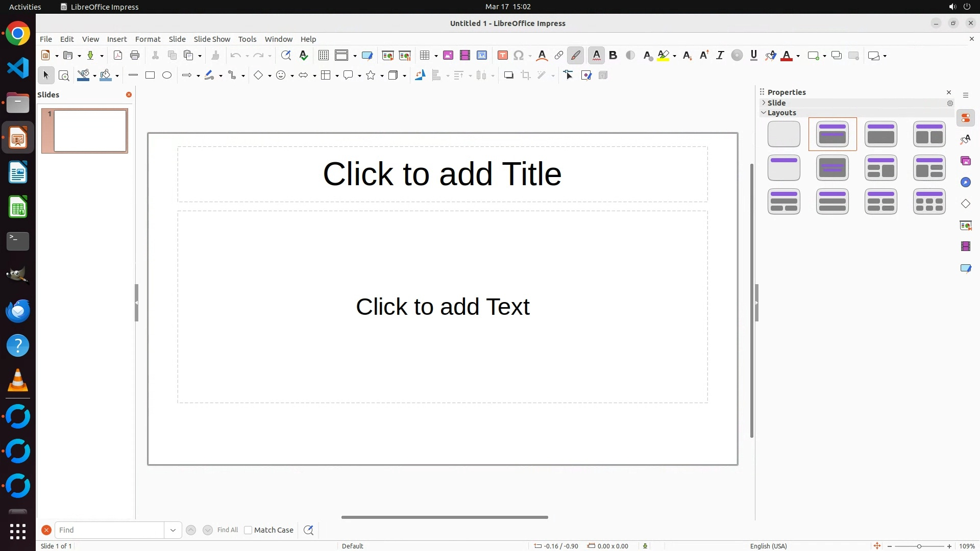Toggle Display Grid in toolbar
The width and height of the screenshot is (980, 551).
tap(324, 56)
